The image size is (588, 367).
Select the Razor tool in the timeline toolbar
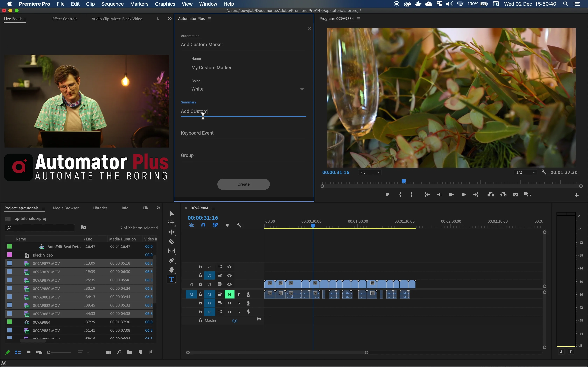point(171,242)
